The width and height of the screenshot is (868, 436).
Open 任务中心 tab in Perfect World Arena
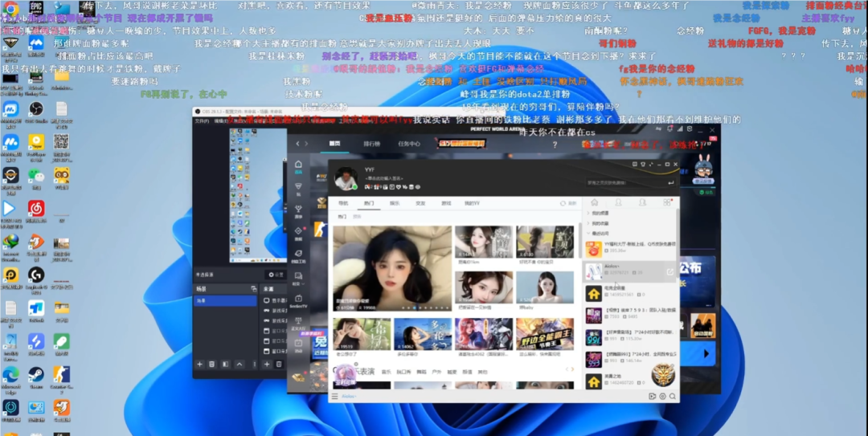pos(409,144)
